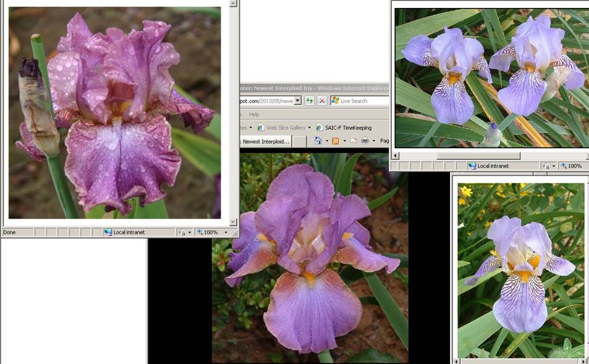Open the Feeds button dropdown arrow
589x364 pixels.
344,142
